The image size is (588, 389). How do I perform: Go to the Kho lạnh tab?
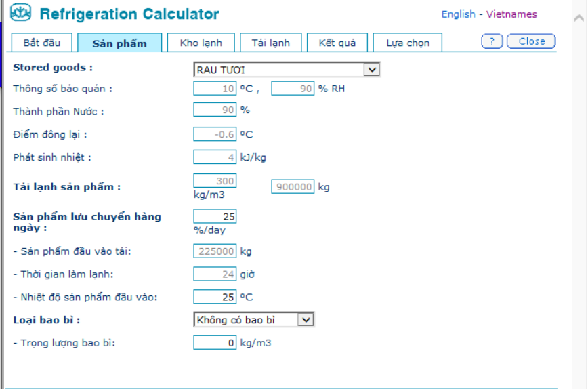(201, 43)
